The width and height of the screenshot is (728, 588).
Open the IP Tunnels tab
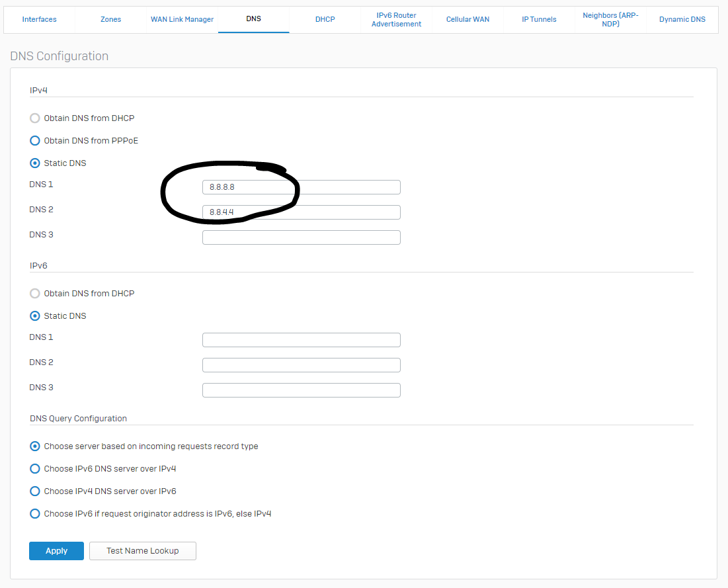pyautogui.click(x=539, y=19)
